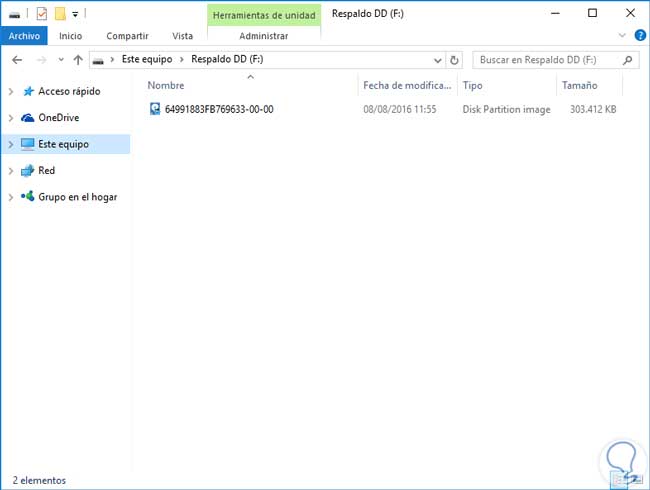Screen dimensions: 650x490
Task: Select Red in navigation pane
Action: point(46,170)
